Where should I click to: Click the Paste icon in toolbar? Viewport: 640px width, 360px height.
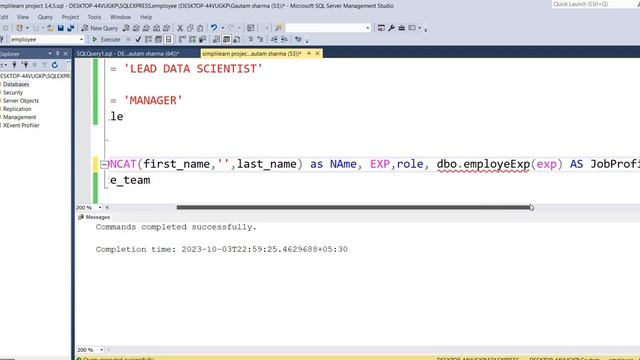pyautogui.click(x=200, y=28)
